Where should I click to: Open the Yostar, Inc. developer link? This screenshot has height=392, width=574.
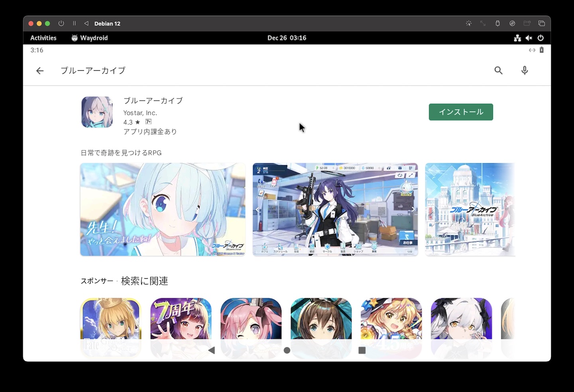(140, 113)
